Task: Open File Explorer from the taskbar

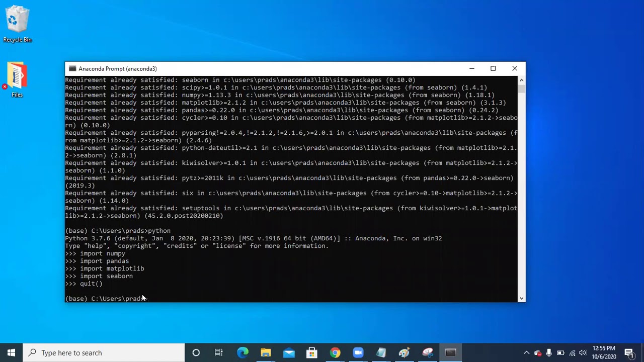Action: click(266, 353)
